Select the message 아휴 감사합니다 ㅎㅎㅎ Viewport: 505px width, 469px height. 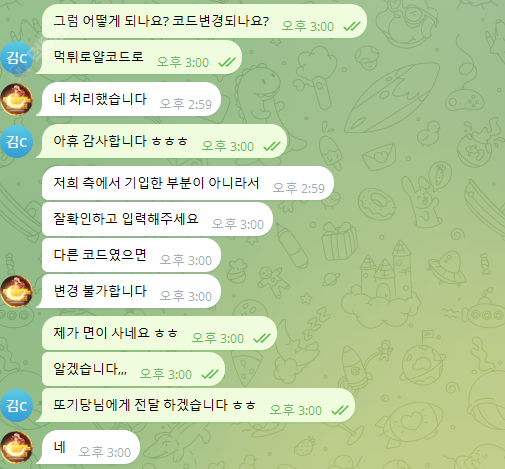(162, 141)
